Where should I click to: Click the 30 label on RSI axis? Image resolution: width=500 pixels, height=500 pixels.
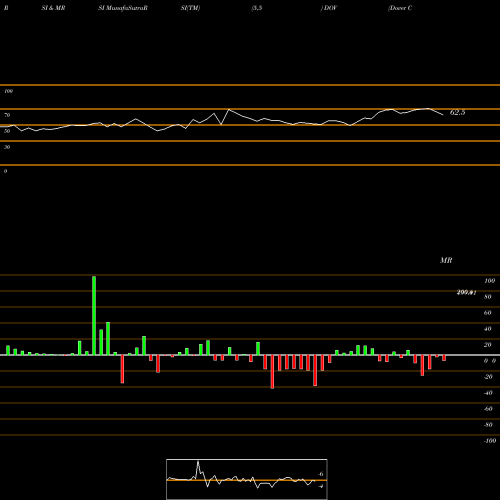[x=7, y=147]
